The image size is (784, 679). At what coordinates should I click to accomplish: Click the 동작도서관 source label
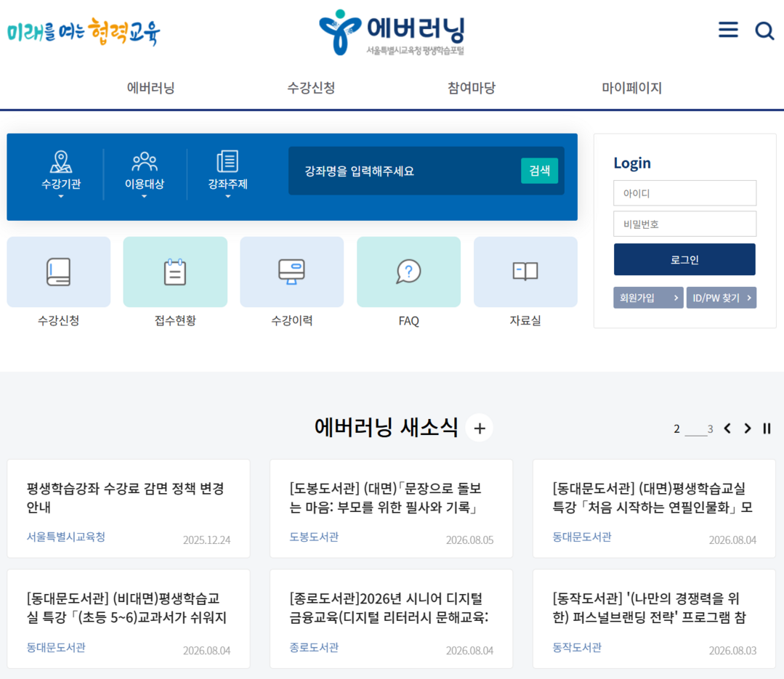click(x=577, y=648)
